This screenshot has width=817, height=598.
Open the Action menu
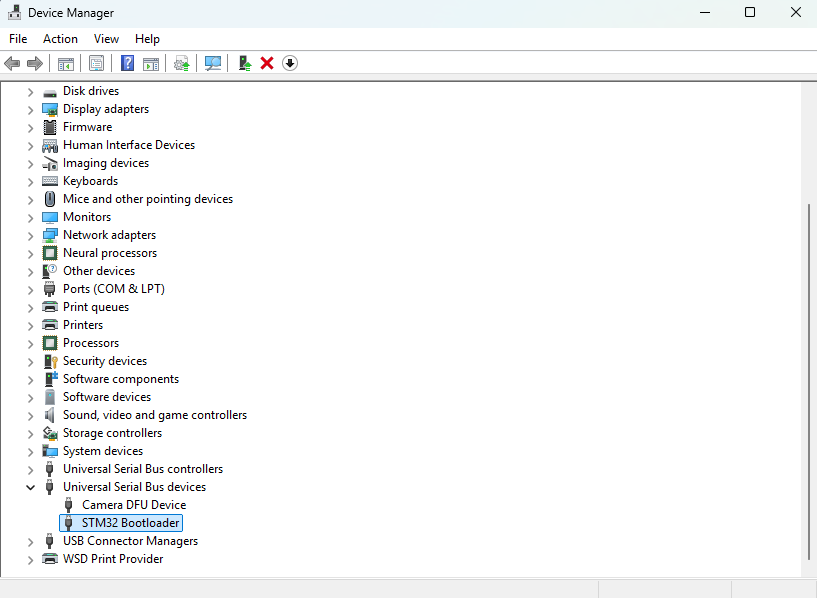[60, 39]
